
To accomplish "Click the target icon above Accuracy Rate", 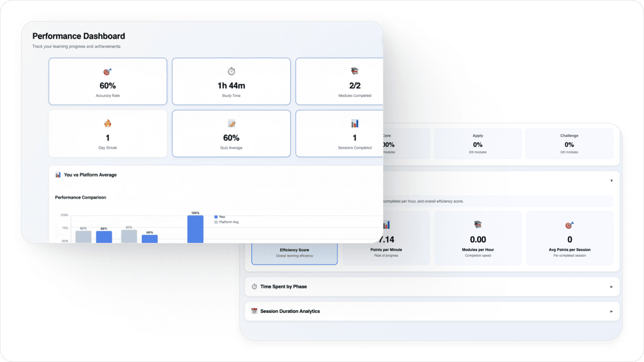I will pos(108,71).
